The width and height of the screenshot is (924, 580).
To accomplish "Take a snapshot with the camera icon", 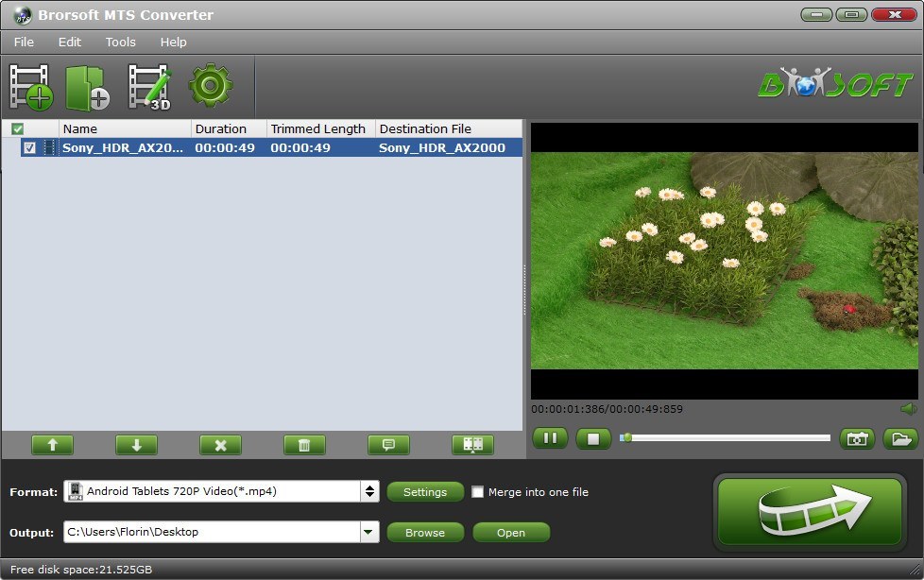I will (858, 439).
